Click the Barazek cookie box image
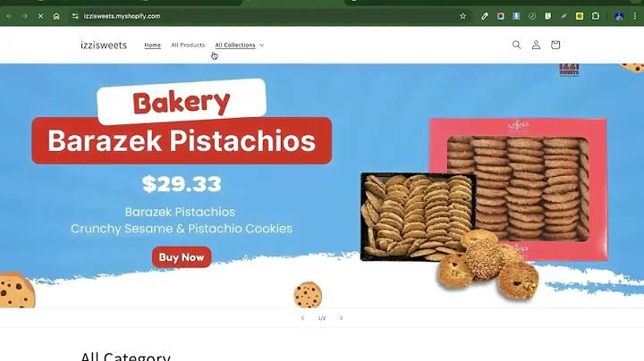Image resolution: width=644 pixels, height=361 pixels. coord(518,189)
